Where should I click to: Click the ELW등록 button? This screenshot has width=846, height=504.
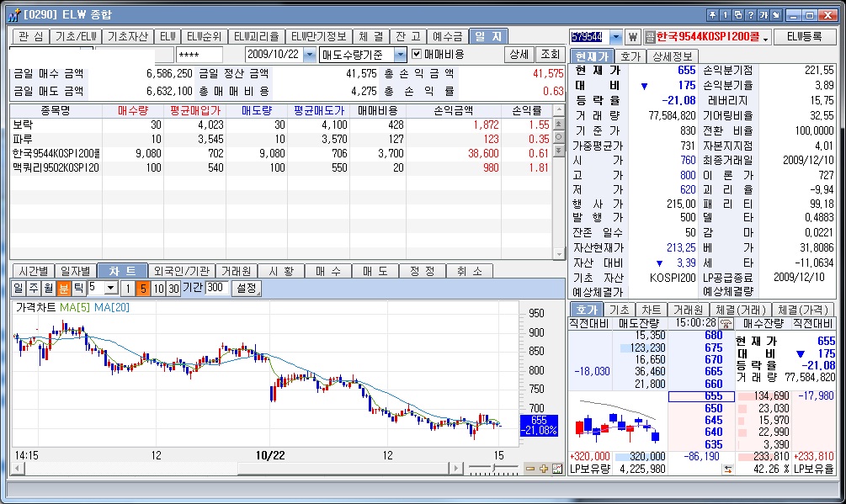(x=805, y=37)
